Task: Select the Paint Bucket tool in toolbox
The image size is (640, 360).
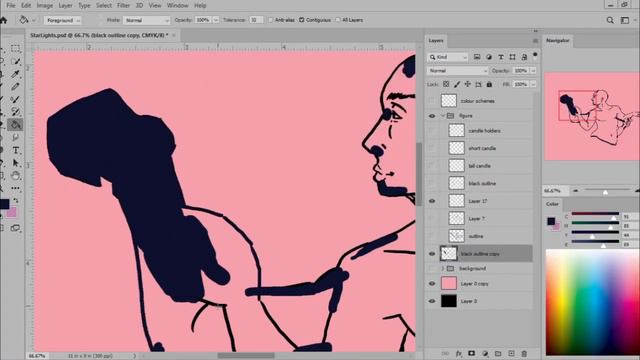Action: 16,124
